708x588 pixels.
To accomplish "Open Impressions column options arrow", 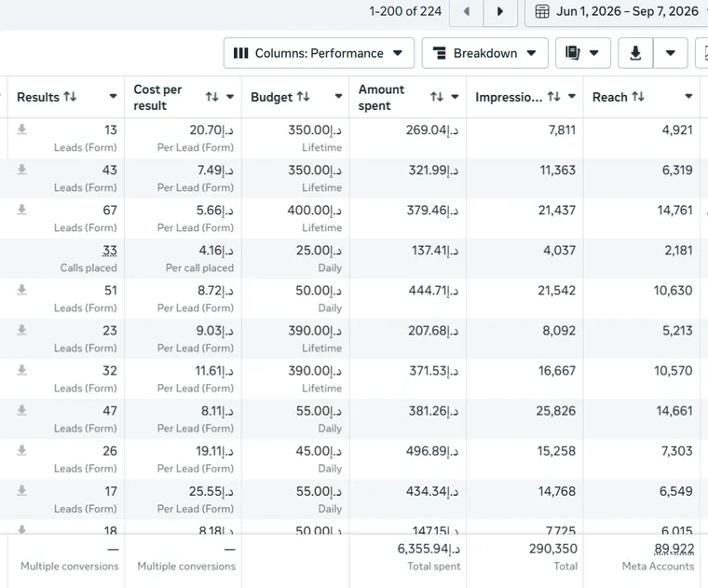I will pos(572,97).
